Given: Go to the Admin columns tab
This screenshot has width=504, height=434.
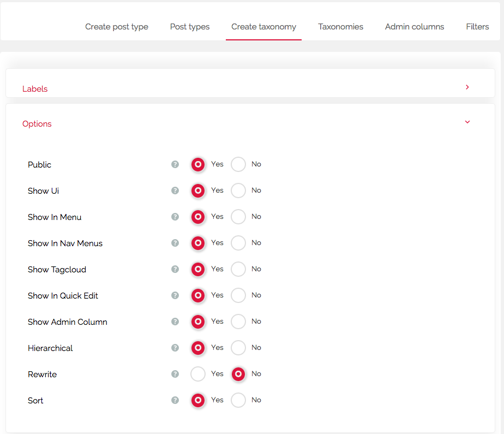Looking at the screenshot, I should 415,27.
